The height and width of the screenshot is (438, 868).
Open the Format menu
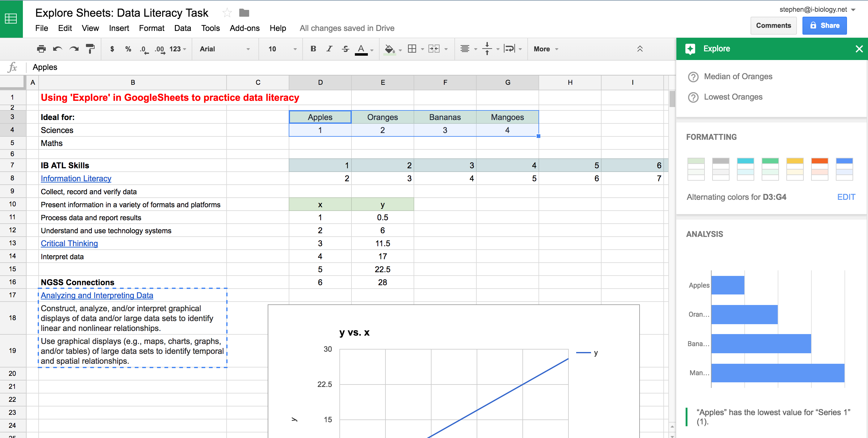point(152,28)
